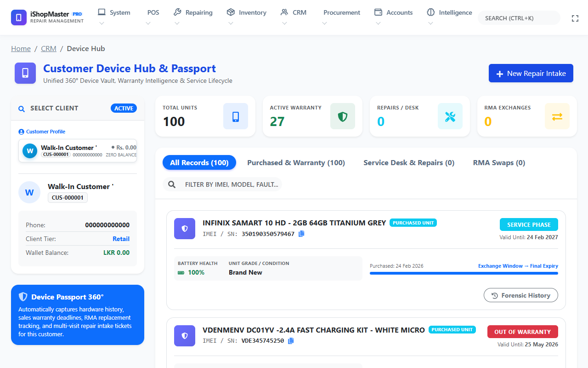This screenshot has width=588, height=368.
Task: Click the RMA Exchanges swap arrows icon
Action: 557,116
